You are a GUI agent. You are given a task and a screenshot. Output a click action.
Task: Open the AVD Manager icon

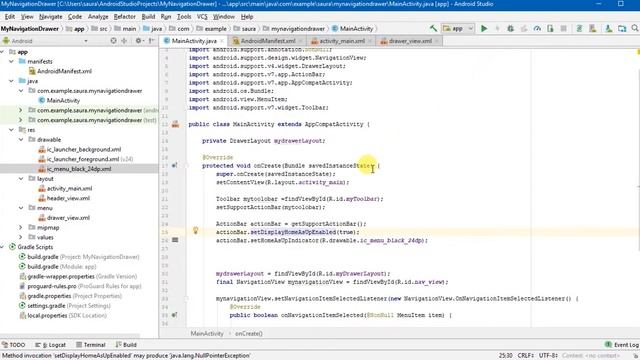point(593,29)
